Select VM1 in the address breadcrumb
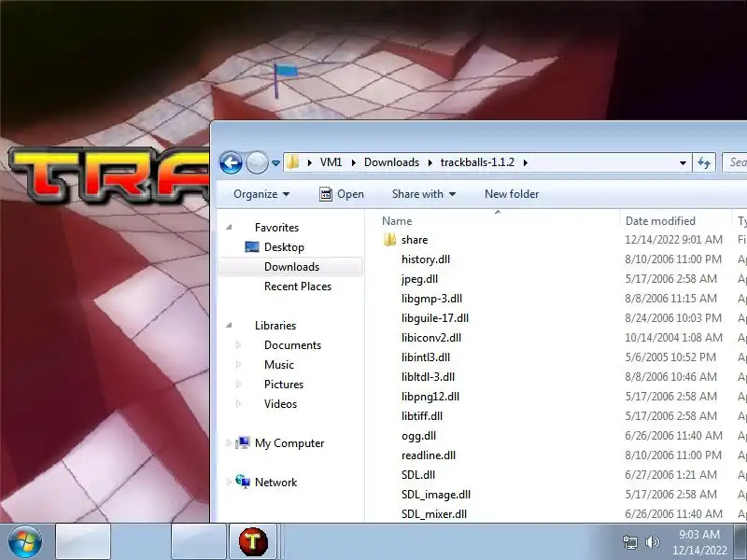 click(331, 162)
